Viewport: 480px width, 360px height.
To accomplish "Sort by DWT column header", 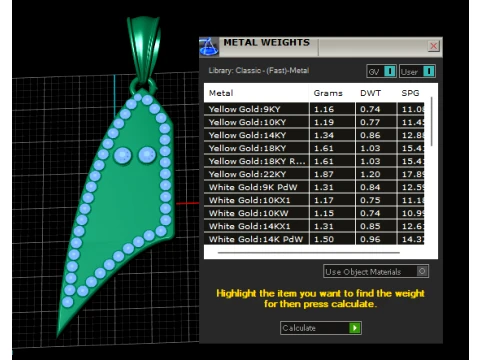I will (x=370, y=93).
